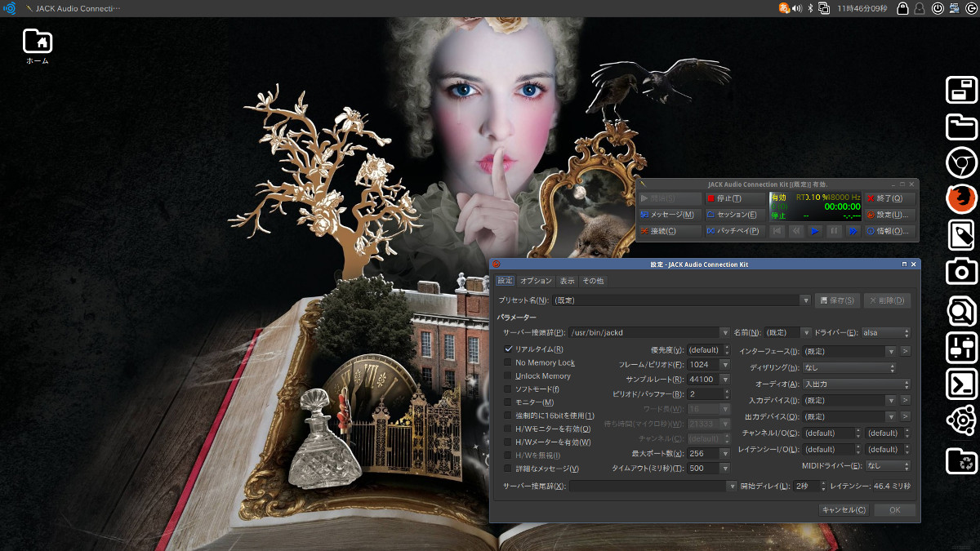Switch to the 表示 tab
Viewport: 980px width, 551px height.
[x=568, y=281]
